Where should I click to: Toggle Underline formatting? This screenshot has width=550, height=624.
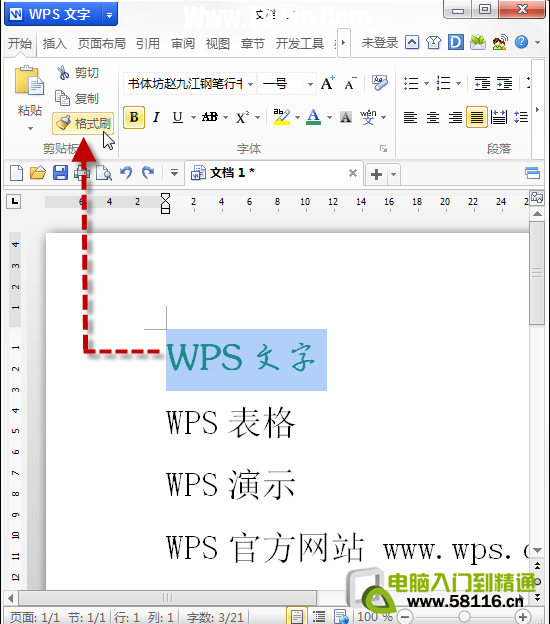point(177,117)
